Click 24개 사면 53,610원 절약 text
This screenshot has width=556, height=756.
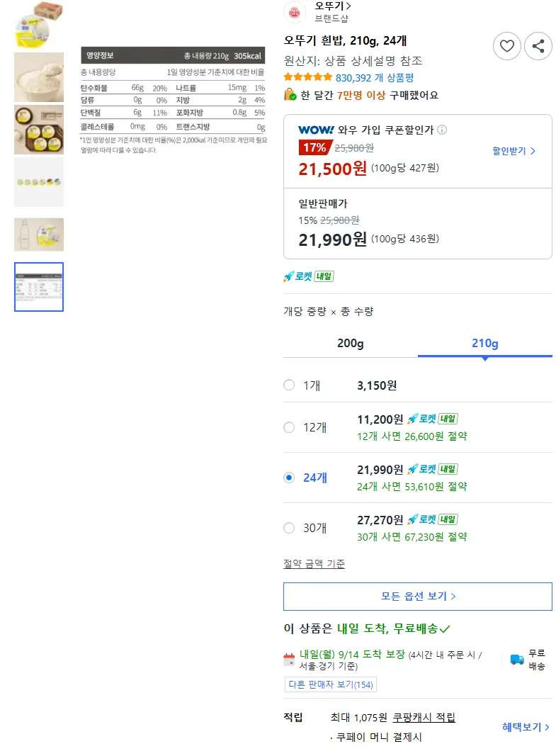tap(412, 487)
